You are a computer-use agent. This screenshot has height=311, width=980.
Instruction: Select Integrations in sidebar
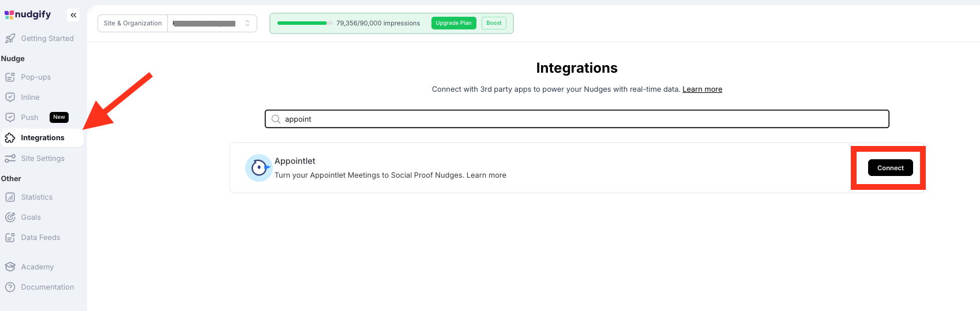42,138
